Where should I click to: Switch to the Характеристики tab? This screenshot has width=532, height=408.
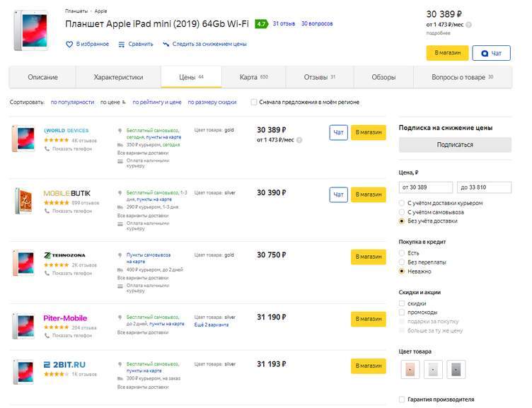click(x=118, y=77)
